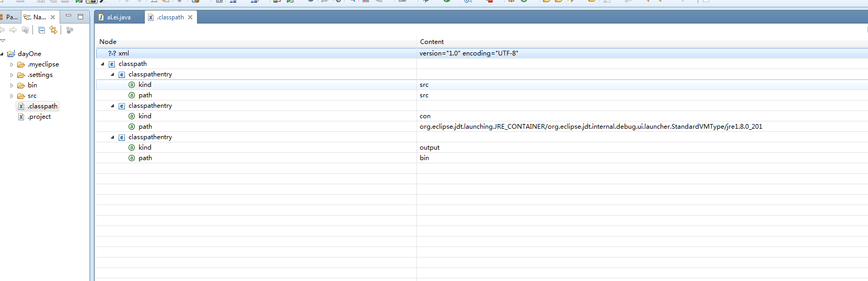Click the first classpathentry element icon
Viewport: 868px width, 281px height.
point(122,75)
